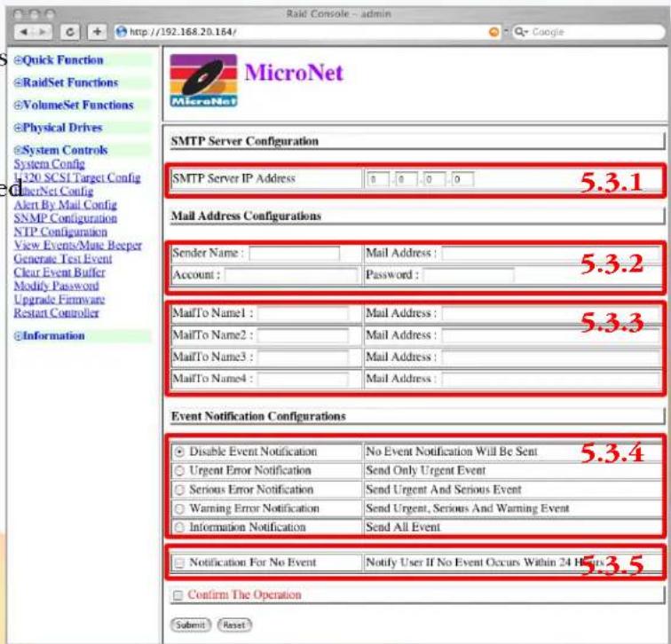The height and width of the screenshot is (644, 671).
Task: Open Alert By Mail Config
Action: pyautogui.click(x=65, y=204)
